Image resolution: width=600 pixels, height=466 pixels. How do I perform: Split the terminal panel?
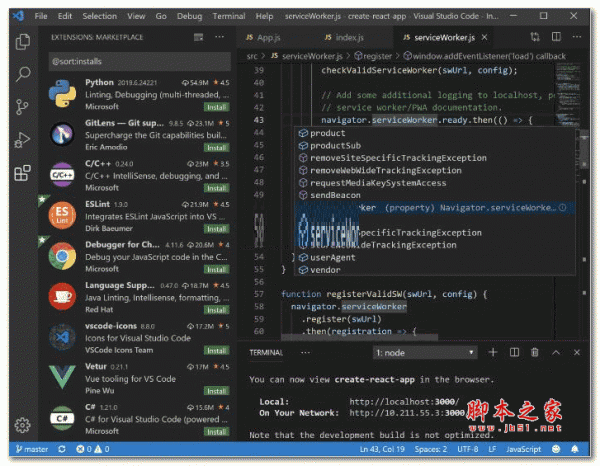(514, 352)
